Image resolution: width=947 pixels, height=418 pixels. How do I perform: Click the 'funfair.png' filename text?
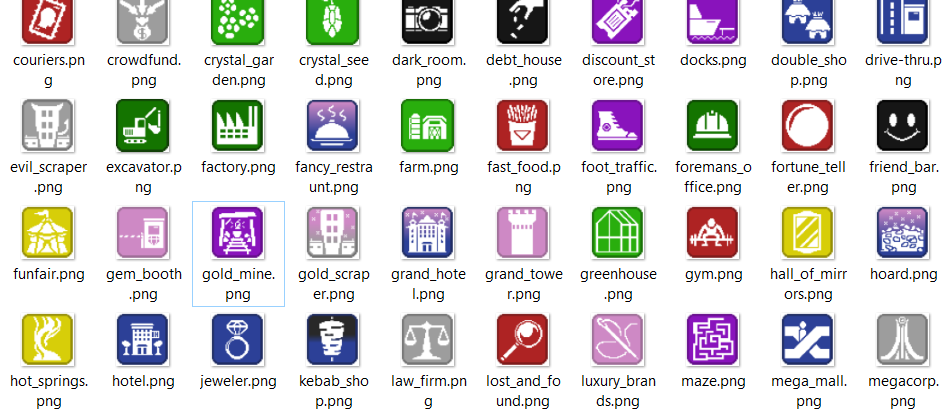point(48,275)
